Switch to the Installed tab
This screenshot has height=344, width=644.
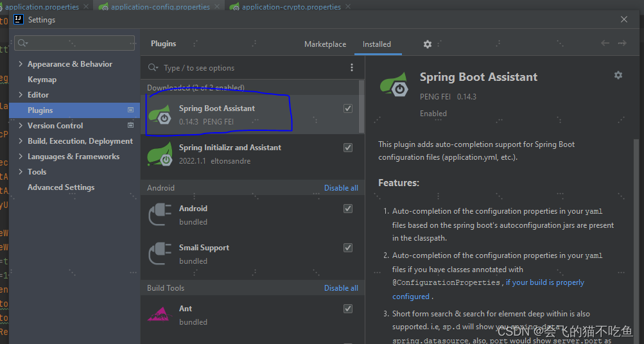click(377, 44)
